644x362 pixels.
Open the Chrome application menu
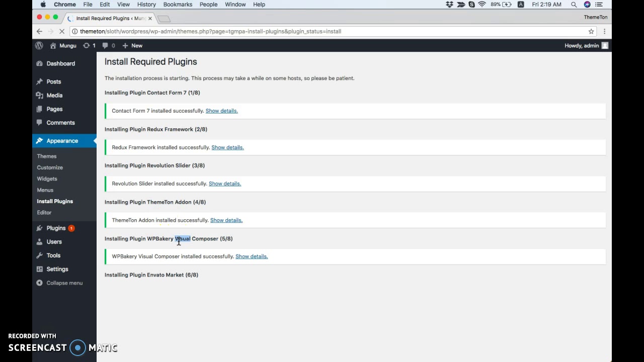click(x=65, y=5)
